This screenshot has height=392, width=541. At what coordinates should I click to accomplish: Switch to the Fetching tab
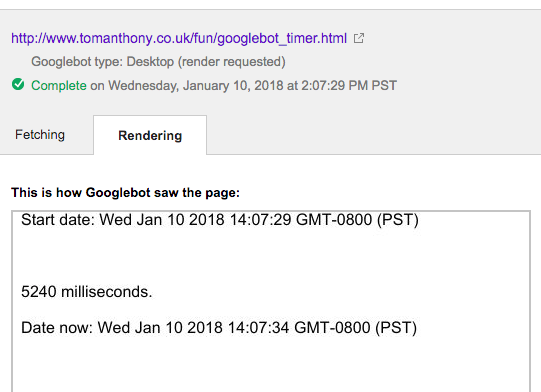(40, 135)
